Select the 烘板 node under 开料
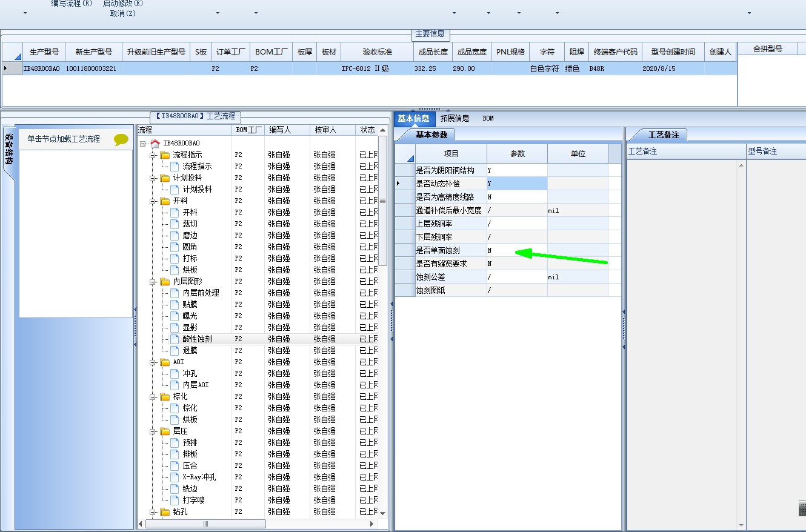 point(190,270)
